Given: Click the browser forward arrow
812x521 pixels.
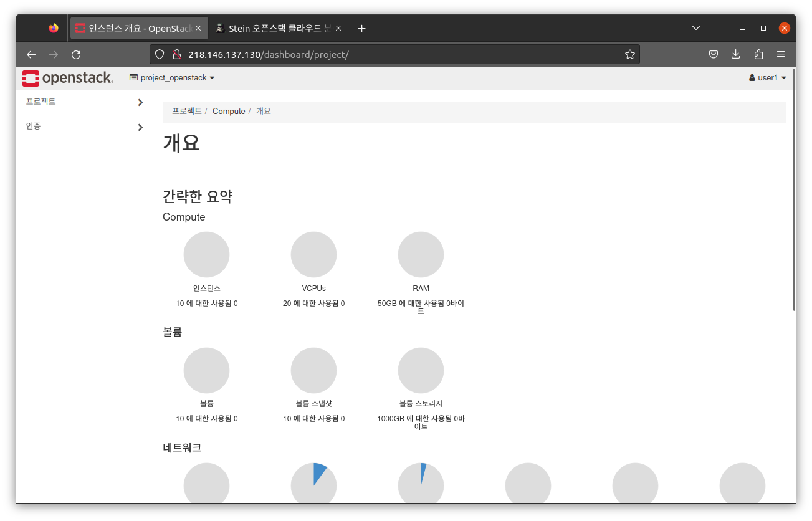Looking at the screenshot, I should (x=54, y=55).
